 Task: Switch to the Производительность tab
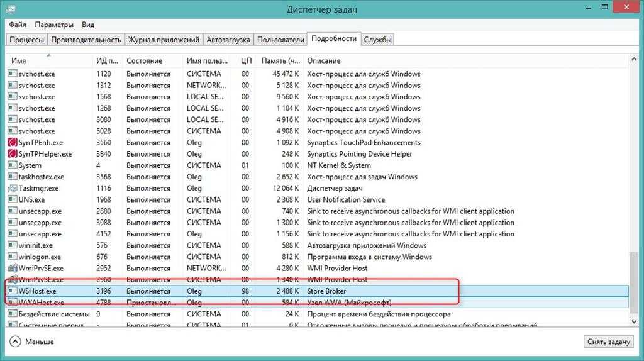click(86, 40)
